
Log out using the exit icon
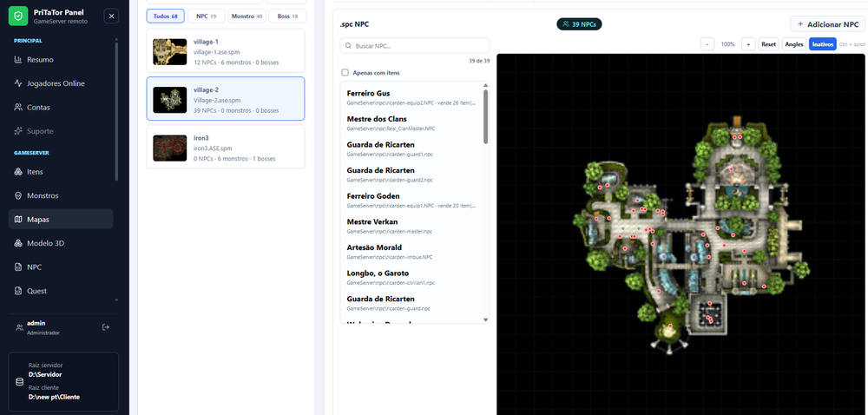(x=106, y=327)
